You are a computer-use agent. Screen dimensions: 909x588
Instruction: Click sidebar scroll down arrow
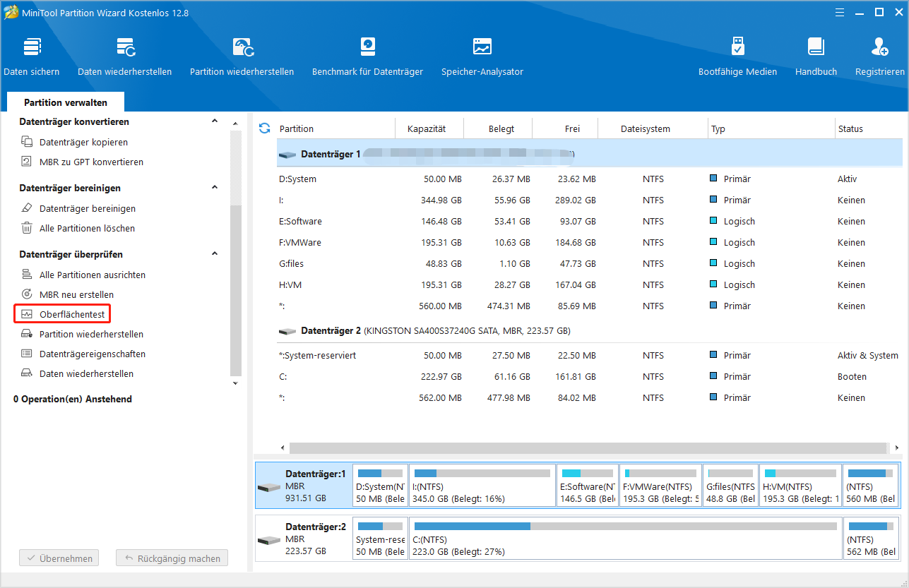(236, 383)
